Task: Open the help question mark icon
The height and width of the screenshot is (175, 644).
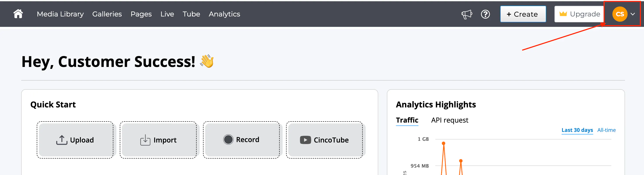Action: coord(485,14)
